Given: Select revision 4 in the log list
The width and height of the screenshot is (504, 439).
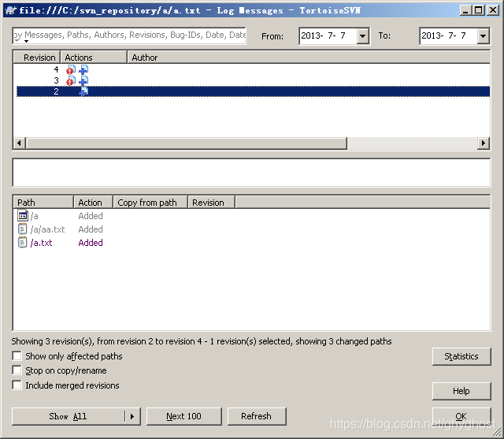Looking at the screenshot, I should [251, 70].
